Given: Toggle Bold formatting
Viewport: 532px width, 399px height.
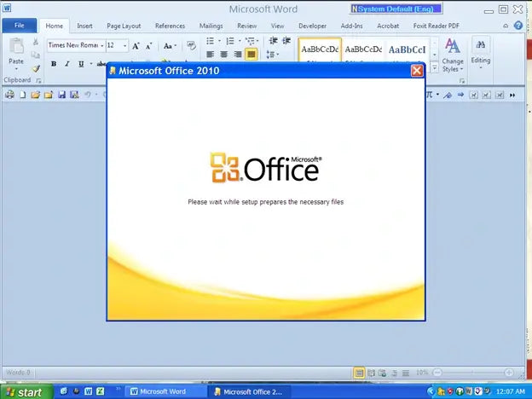Looking at the screenshot, I should coord(54,64).
